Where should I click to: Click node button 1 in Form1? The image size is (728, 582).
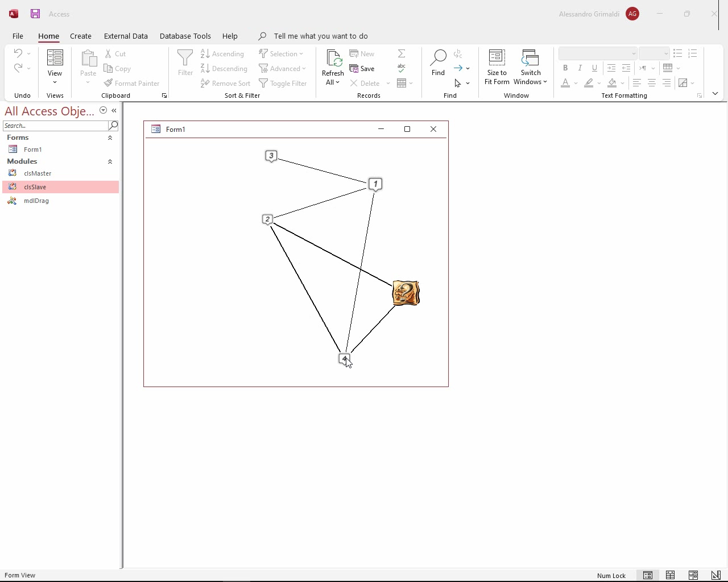click(x=375, y=184)
